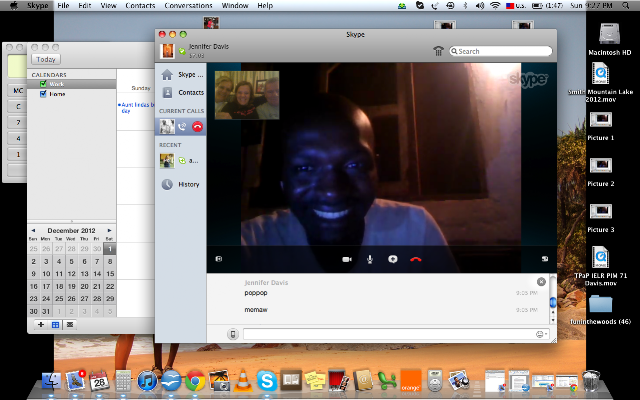This screenshot has width=640, height=400.
Task: Go to next month in mini calendar
Action: [109, 231]
